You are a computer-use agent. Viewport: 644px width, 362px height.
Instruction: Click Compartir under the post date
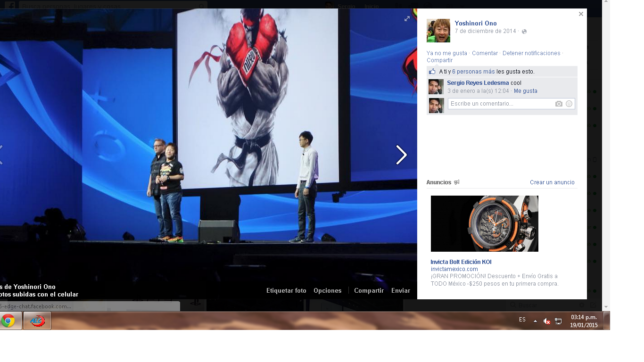(x=439, y=60)
